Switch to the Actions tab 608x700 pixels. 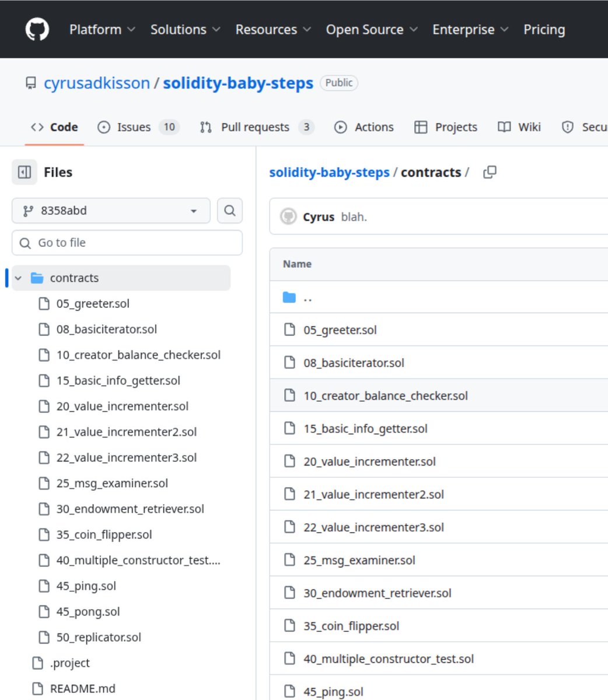(x=364, y=127)
